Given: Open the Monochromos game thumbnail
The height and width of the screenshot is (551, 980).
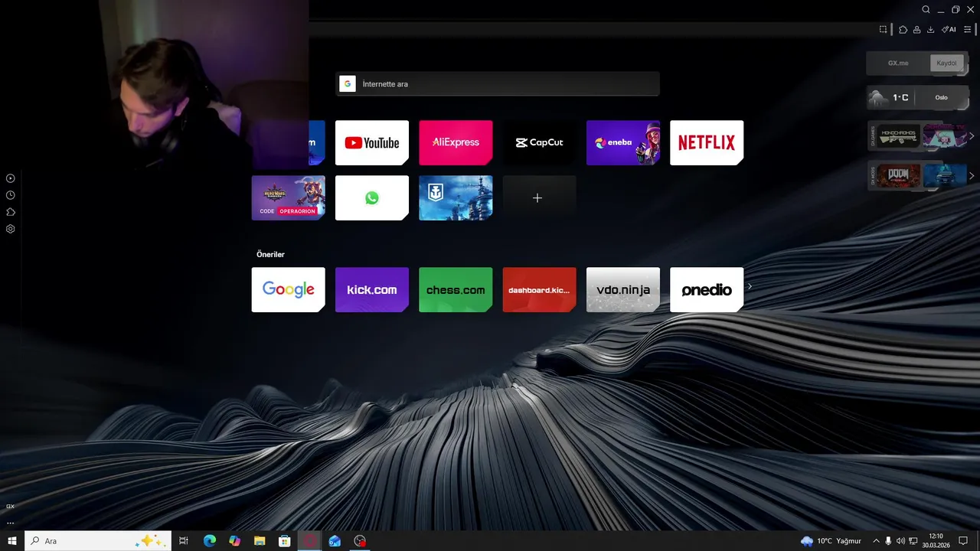Looking at the screenshot, I should 899,137.
